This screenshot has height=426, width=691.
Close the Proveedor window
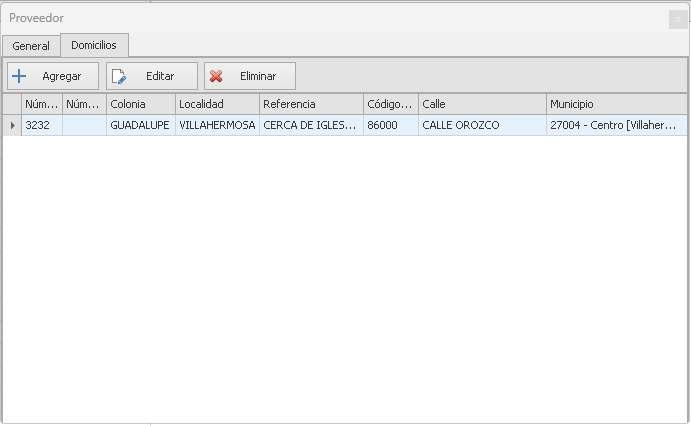(678, 19)
